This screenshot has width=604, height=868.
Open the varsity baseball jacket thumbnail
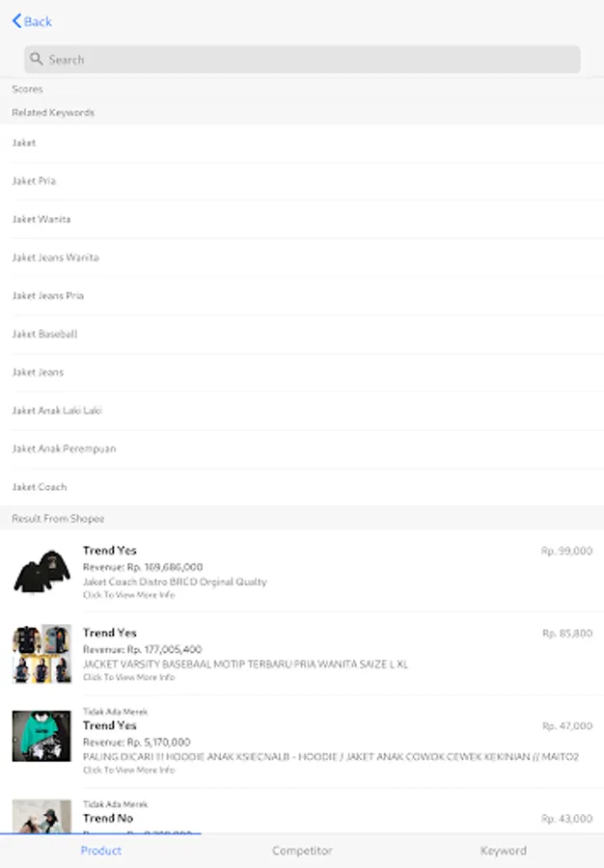pyautogui.click(x=41, y=654)
